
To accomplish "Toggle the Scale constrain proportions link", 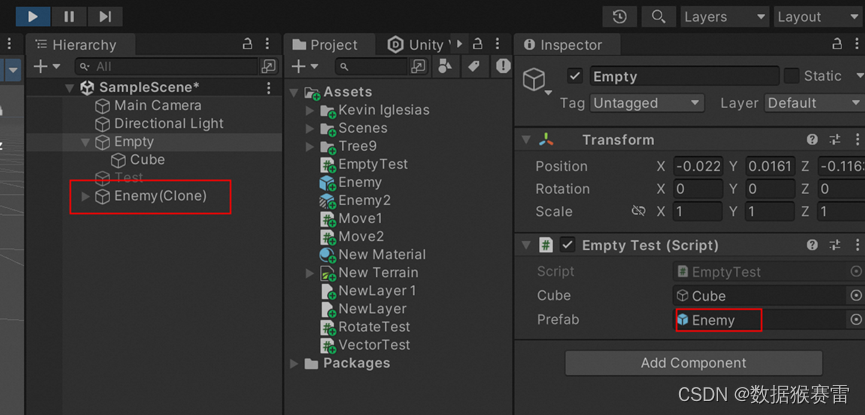I will click(638, 211).
